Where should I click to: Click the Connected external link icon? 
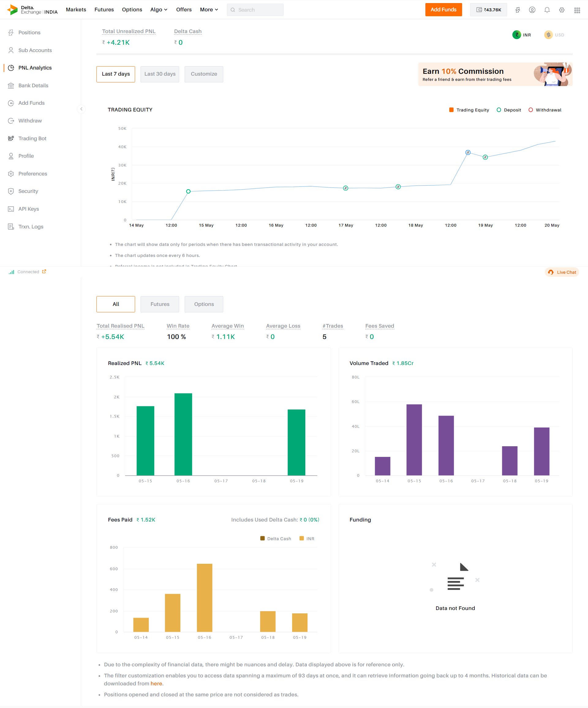(x=44, y=271)
